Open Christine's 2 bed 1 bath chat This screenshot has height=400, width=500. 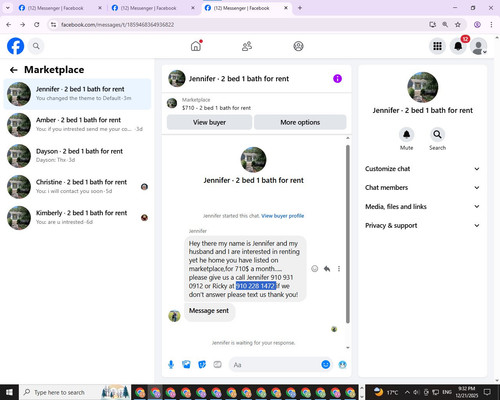click(77, 187)
